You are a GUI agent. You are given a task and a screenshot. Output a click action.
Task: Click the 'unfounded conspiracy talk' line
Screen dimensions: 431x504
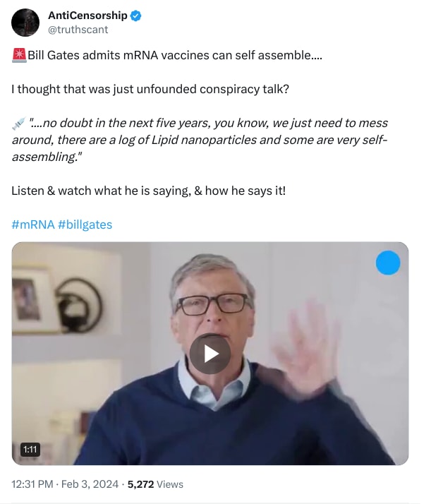coord(150,89)
